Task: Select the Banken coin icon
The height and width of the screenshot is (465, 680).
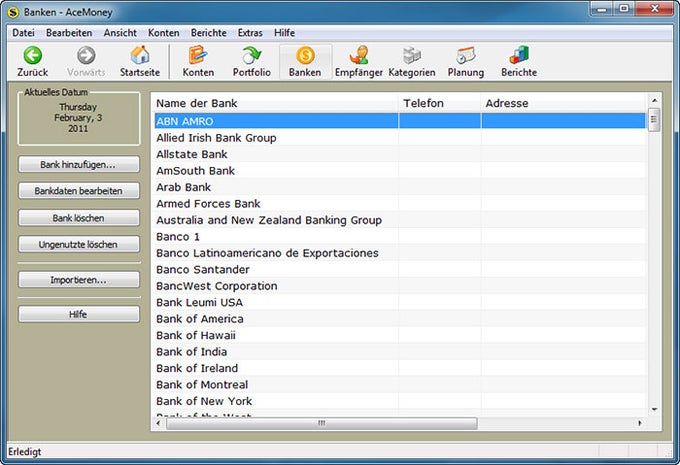Action: pyautogui.click(x=305, y=56)
